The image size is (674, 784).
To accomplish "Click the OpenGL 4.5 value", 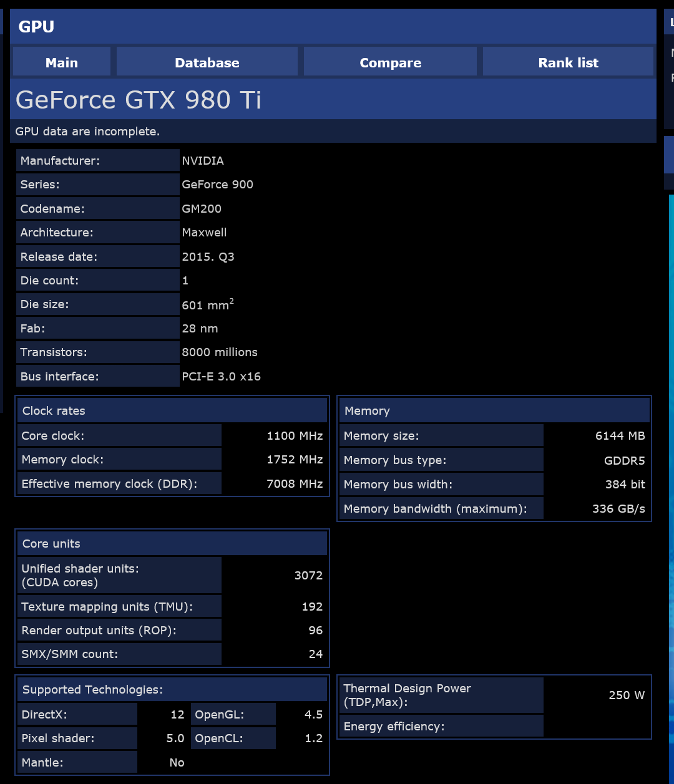I will pos(313,715).
